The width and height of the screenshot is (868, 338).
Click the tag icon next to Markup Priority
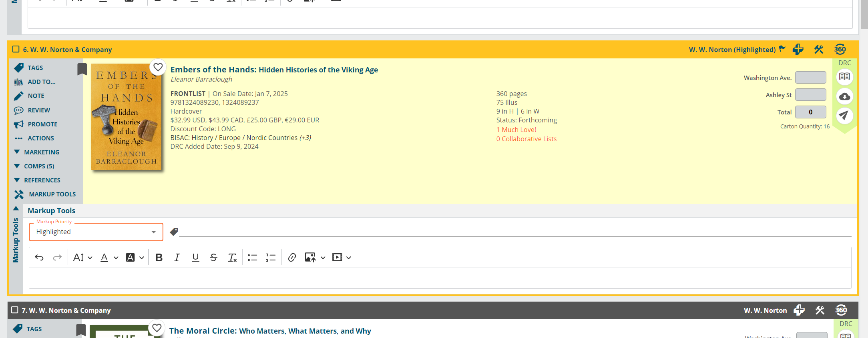tap(174, 232)
